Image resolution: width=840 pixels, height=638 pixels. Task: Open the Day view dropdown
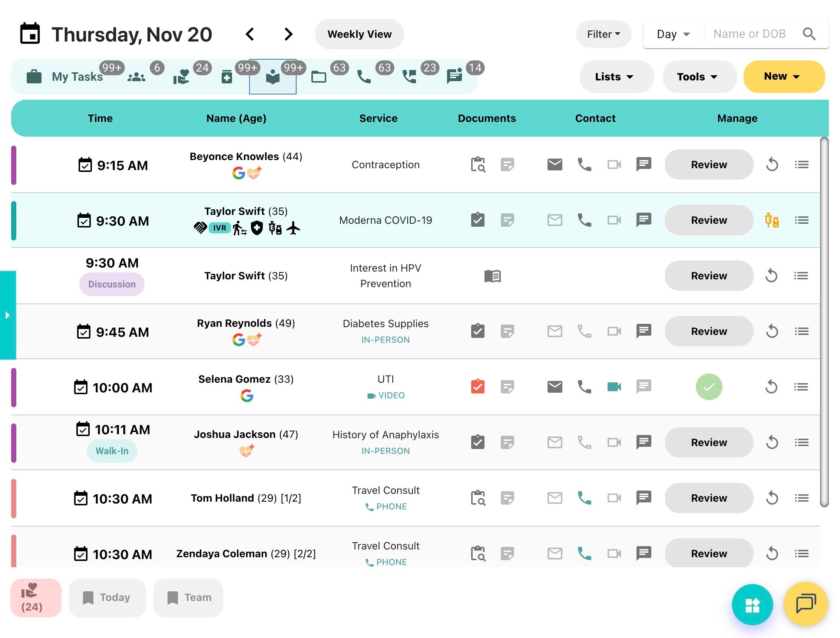(x=673, y=34)
